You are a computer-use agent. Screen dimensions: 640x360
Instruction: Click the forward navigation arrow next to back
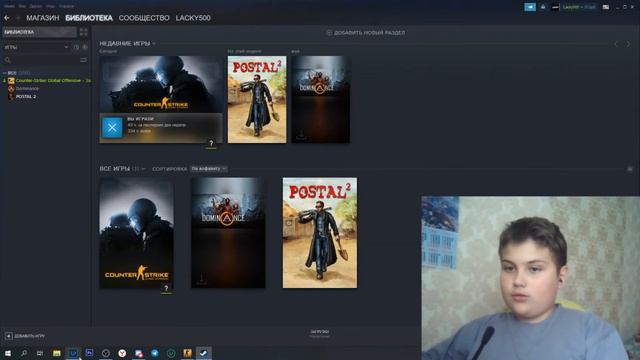coord(18,18)
